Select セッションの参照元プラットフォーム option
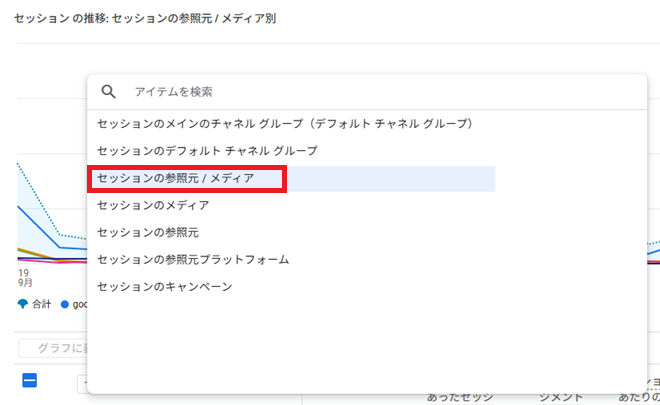Screen dimensions: 660x405 [193, 259]
